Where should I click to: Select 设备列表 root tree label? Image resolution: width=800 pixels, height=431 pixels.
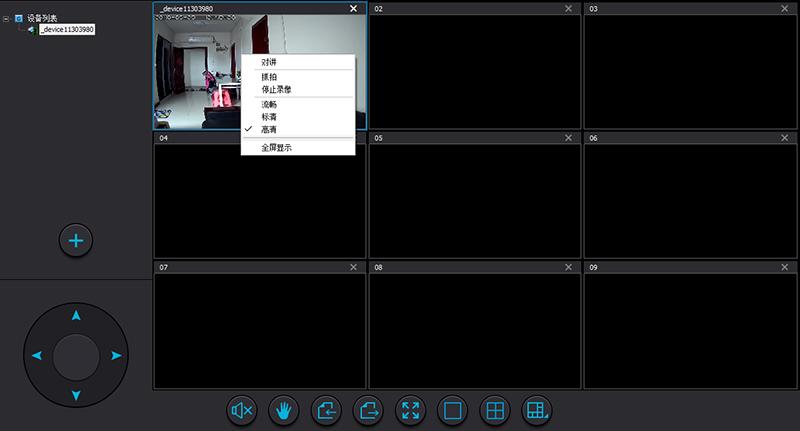pos(42,18)
